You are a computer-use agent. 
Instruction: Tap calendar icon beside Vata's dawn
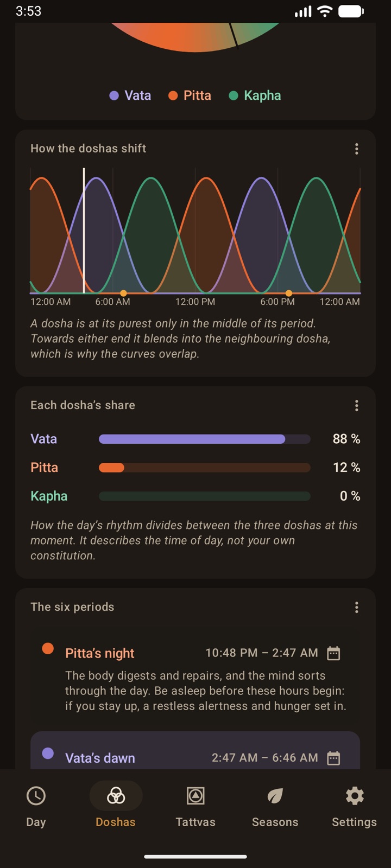pos(333,758)
